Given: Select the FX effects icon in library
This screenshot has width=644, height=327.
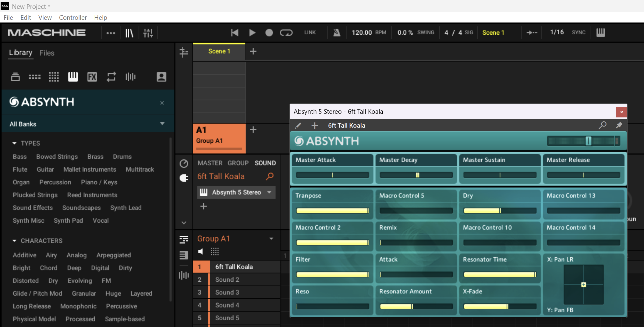Looking at the screenshot, I should tap(92, 77).
